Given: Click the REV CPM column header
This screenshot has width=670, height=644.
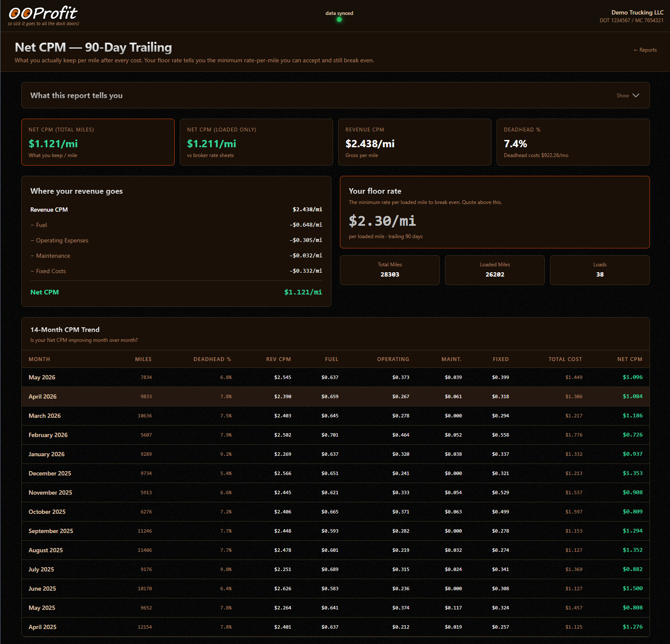Looking at the screenshot, I should click(278, 359).
